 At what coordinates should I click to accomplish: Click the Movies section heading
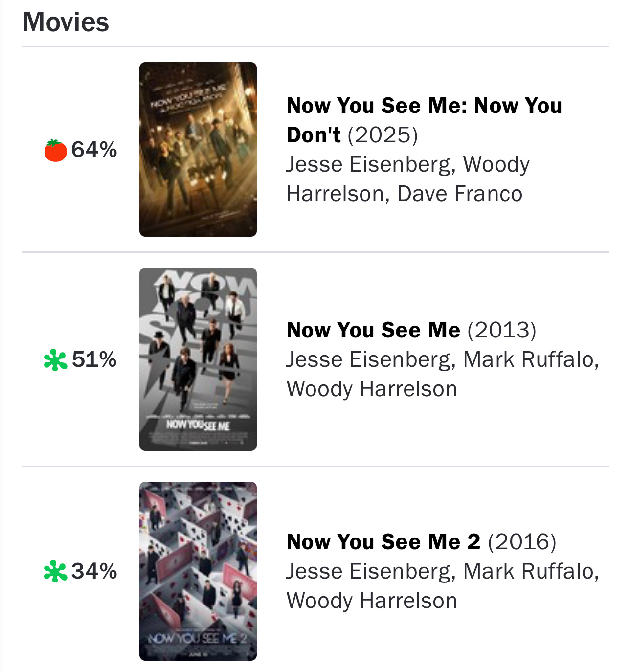[x=66, y=22]
